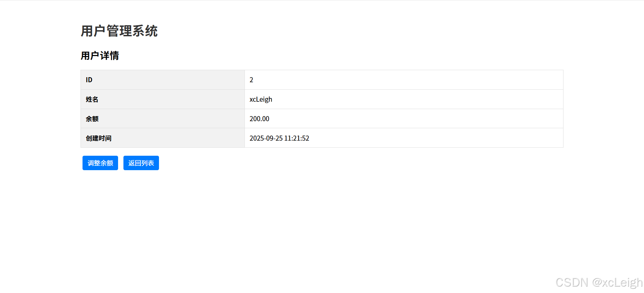Select the ID value 2
This screenshot has height=293, width=644.
tap(251, 80)
